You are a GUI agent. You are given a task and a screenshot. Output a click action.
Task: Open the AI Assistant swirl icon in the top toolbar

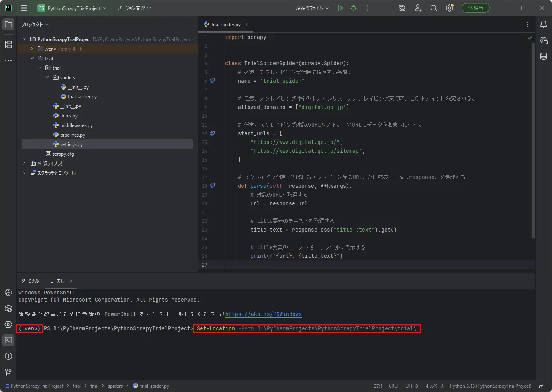click(402, 8)
